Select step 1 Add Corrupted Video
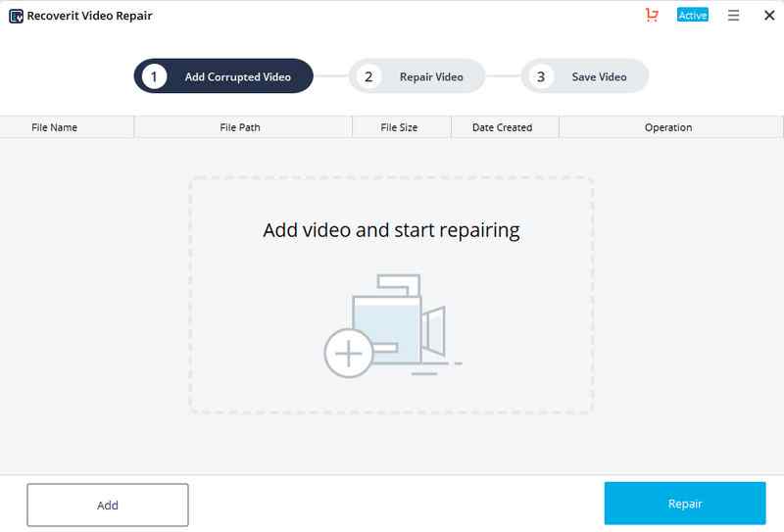This screenshot has height=532, width=784. click(223, 76)
